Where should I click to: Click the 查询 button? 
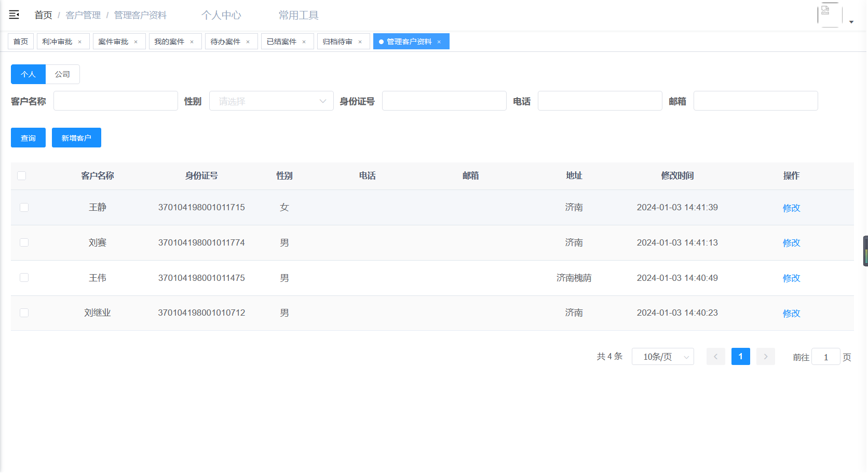coord(29,138)
